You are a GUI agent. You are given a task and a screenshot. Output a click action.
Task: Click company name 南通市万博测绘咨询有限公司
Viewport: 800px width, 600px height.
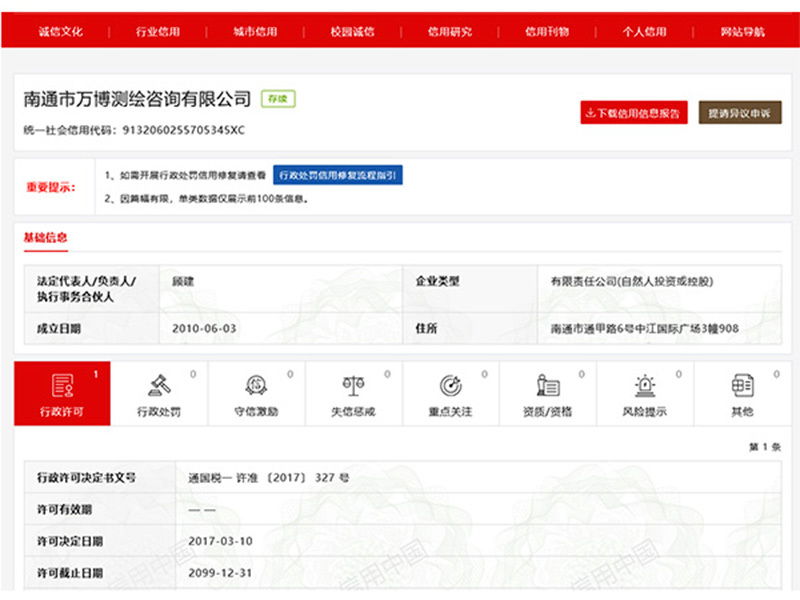(138, 98)
